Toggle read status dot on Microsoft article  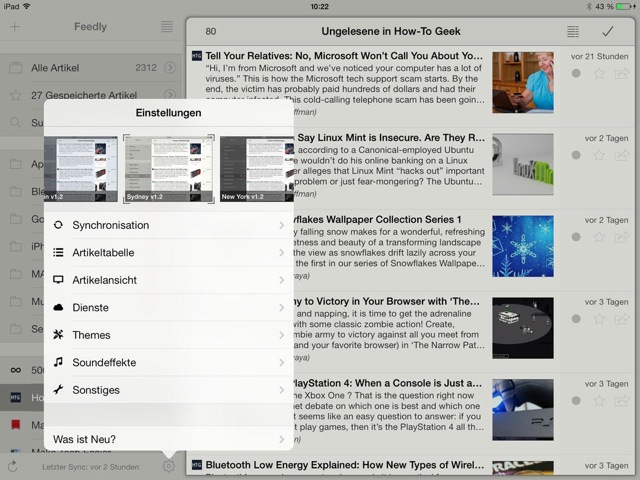coord(576,73)
